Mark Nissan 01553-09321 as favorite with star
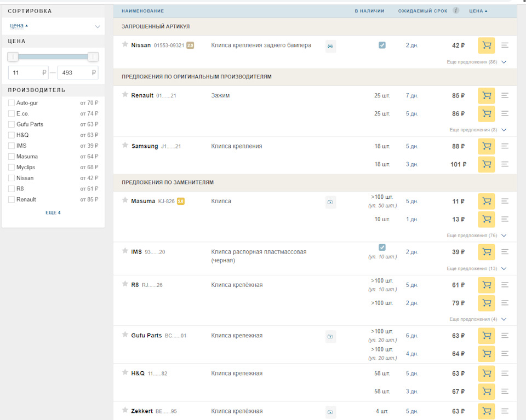 [x=125, y=44]
